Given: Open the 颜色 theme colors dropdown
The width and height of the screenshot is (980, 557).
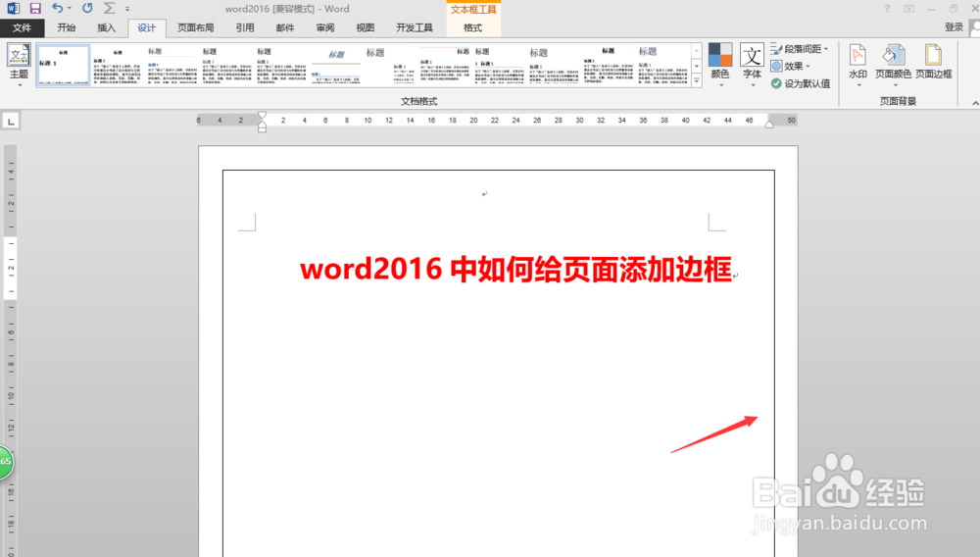Looking at the screenshot, I should pos(720,65).
